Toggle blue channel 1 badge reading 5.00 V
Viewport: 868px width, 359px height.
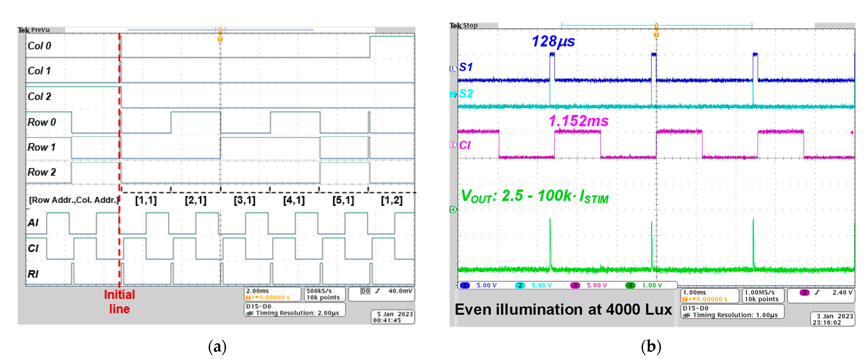pyautogui.click(x=465, y=285)
